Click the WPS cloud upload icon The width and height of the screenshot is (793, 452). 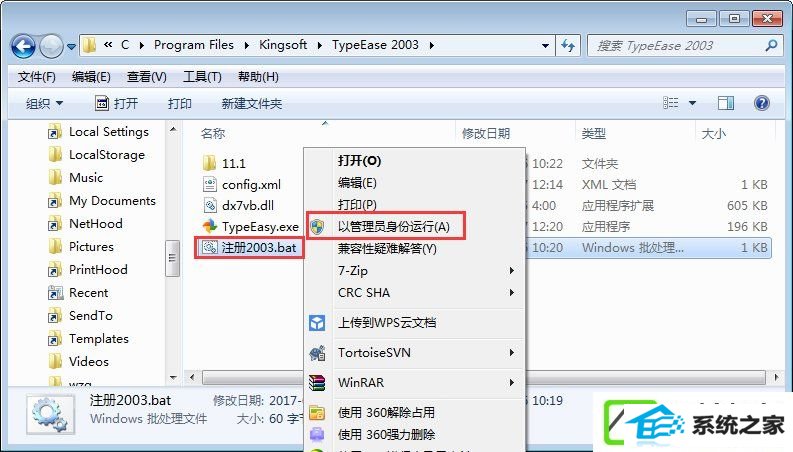tap(317, 323)
